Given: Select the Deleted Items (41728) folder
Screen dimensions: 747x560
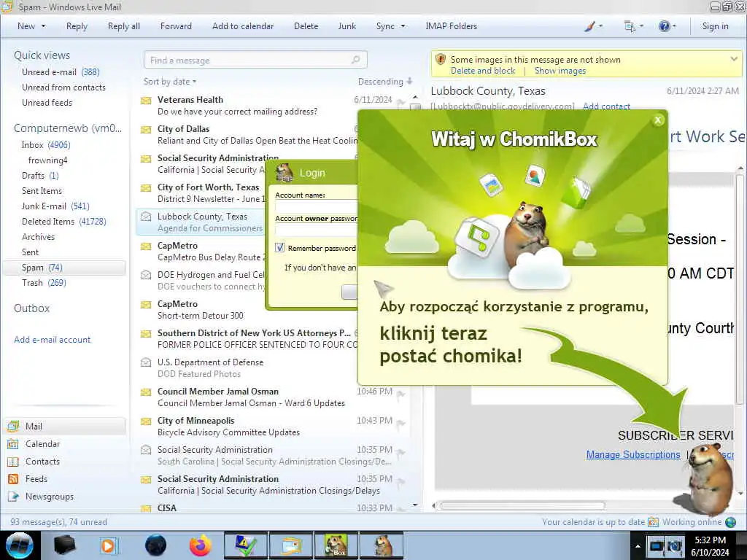Looking at the screenshot, I should pos(64,222).
